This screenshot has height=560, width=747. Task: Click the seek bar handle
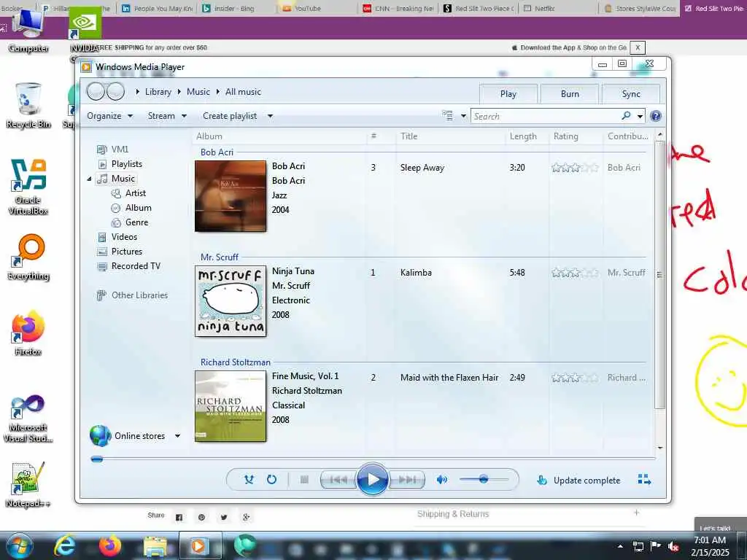pos(97,459)
